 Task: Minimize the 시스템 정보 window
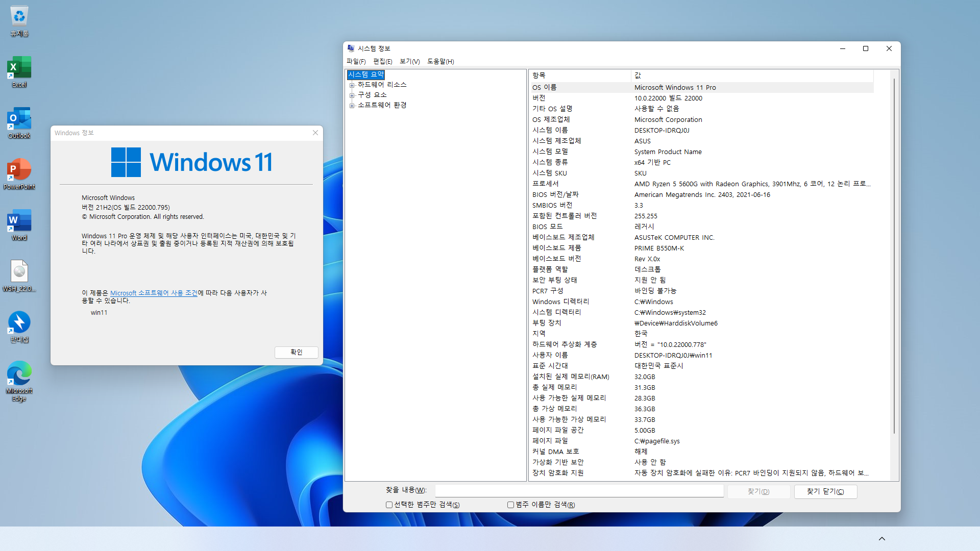843,48
